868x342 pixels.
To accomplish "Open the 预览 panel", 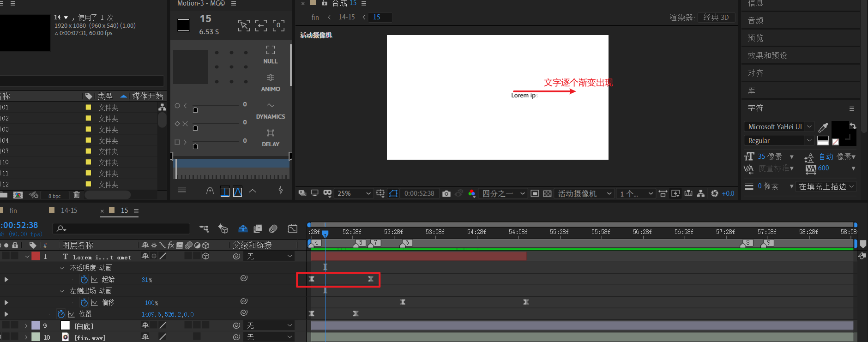I will point(755,38).
